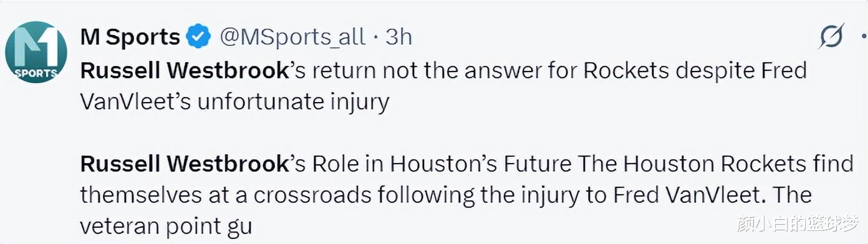The height and width of the screenshot is (244, 868).
Task: Click 'Fred VanVleet. The' in second paragraph
Action: (x=711, y=195)
